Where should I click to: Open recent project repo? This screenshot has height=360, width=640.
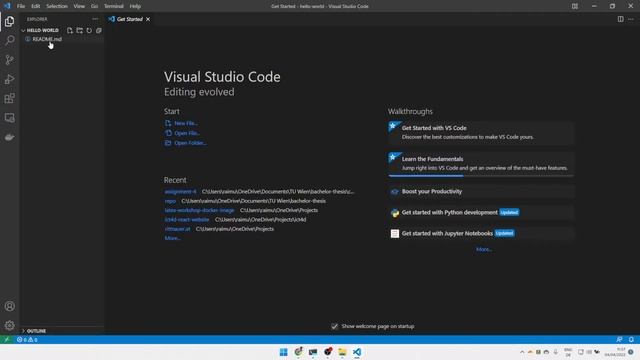pyautogui.click(x=170, y=201)
